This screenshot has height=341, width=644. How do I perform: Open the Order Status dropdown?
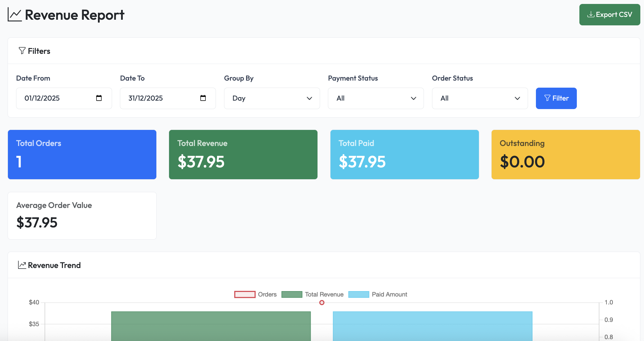coord(479,98)
